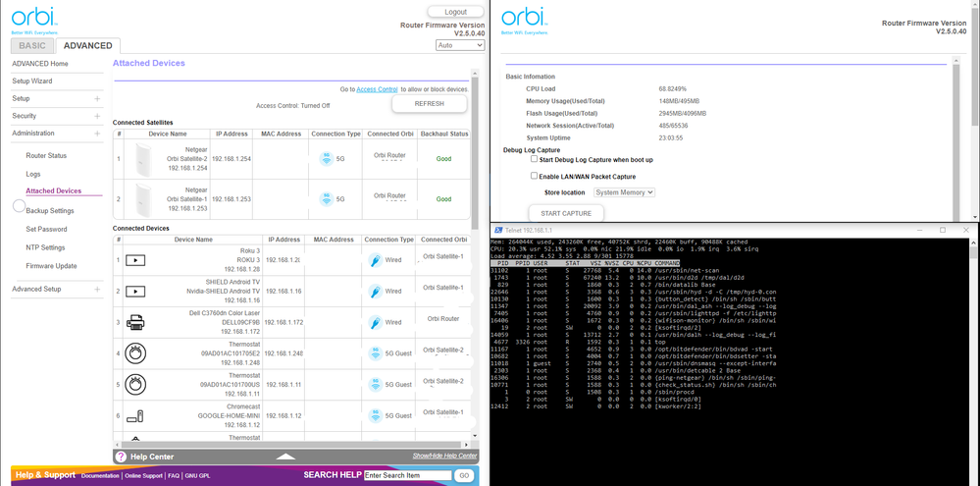Open ADVANCED Home page
980x486 pixels.
click(40, 64)
